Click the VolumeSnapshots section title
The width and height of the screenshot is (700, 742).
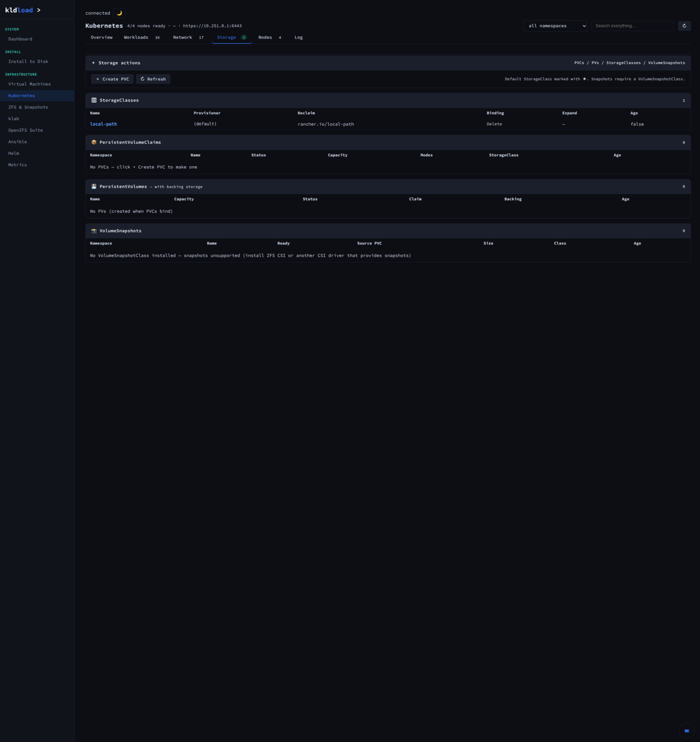point(120,231)
